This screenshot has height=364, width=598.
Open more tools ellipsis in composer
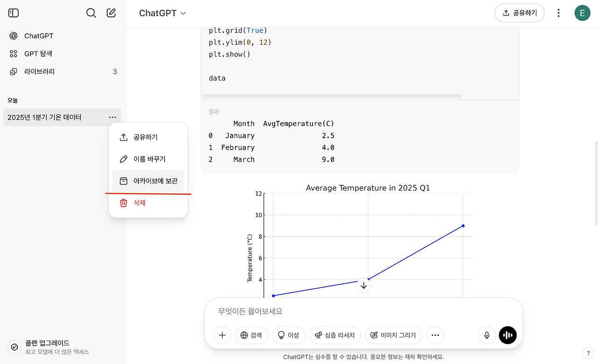(435, 335)
